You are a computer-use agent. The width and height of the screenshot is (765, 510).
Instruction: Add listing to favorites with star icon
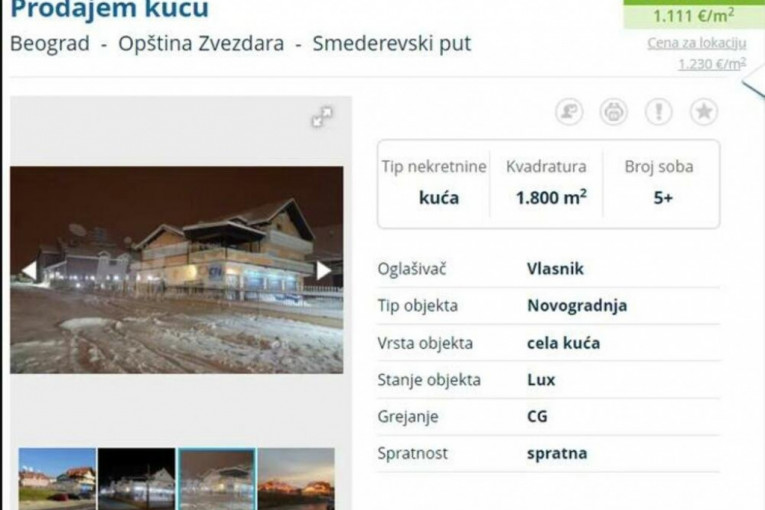pyautogui.click(x=704, y=112)
